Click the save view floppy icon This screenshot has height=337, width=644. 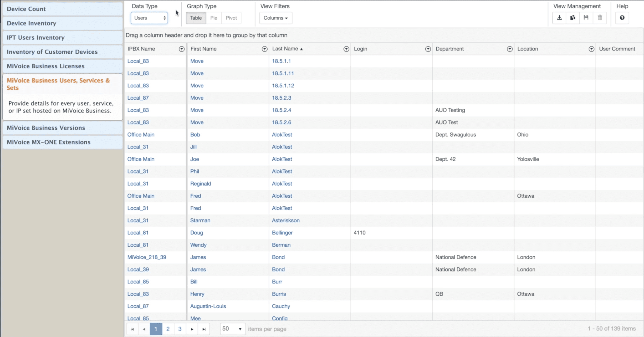pyautogui.click(x=586, y=18)
